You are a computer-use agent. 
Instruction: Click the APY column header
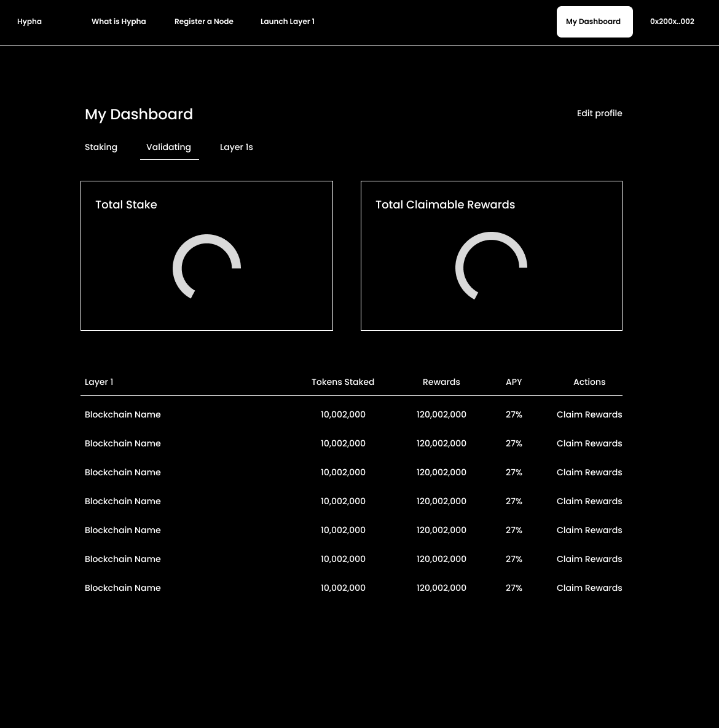tap(514, 382)
